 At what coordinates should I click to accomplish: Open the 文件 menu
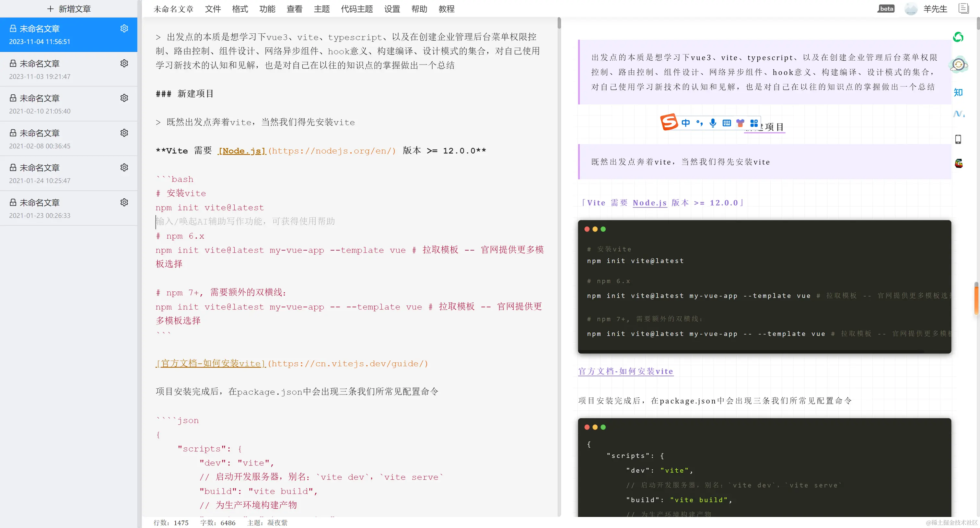point(213,9)
